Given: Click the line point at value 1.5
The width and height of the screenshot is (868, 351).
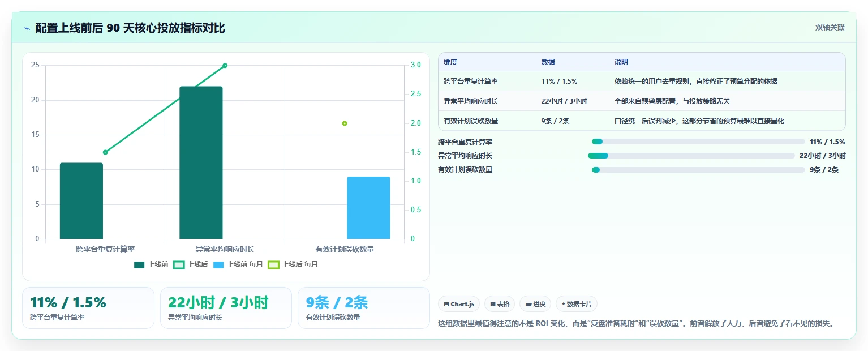Looking at the screenshot, I should 105,152.
